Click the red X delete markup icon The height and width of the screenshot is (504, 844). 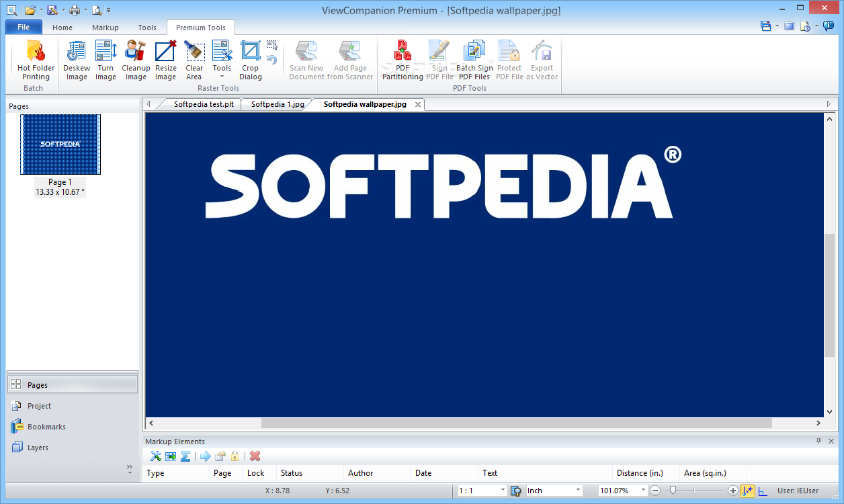click(255, 456)
